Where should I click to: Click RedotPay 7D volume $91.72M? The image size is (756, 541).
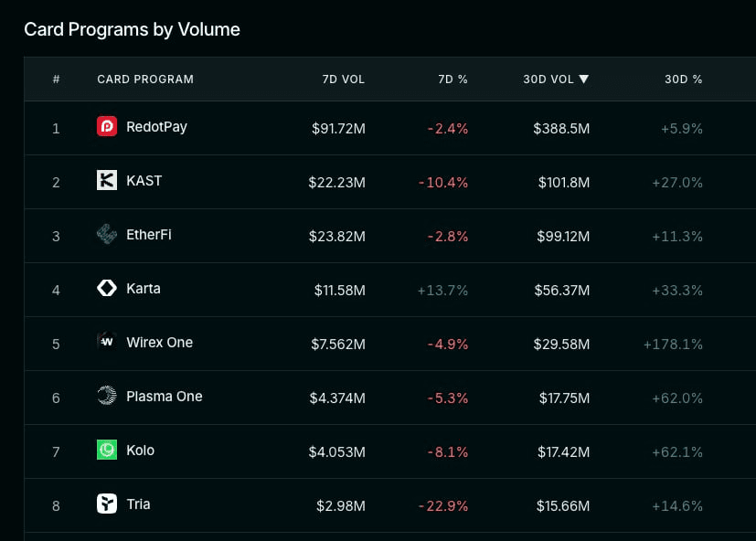(x=338, y=129)
